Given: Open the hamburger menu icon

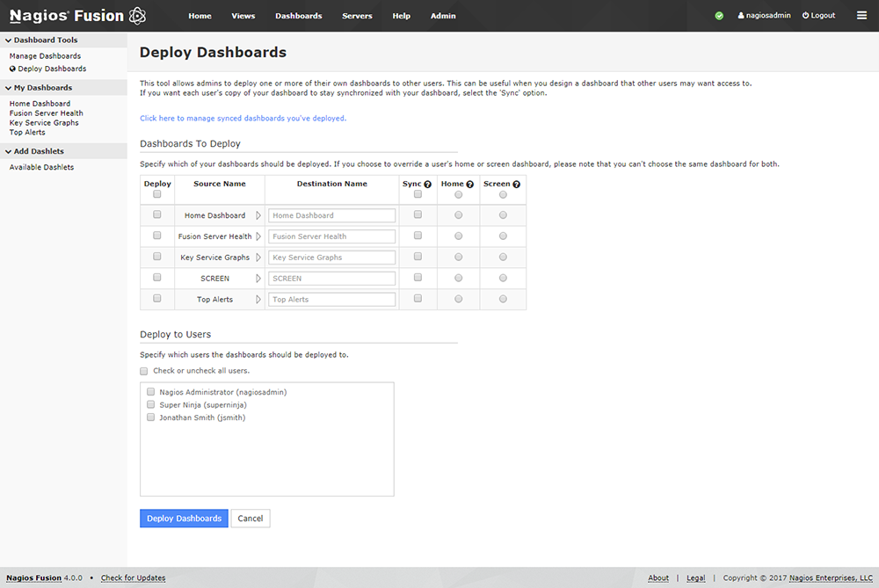Looking at the screenshot, I should click(861, 16).
